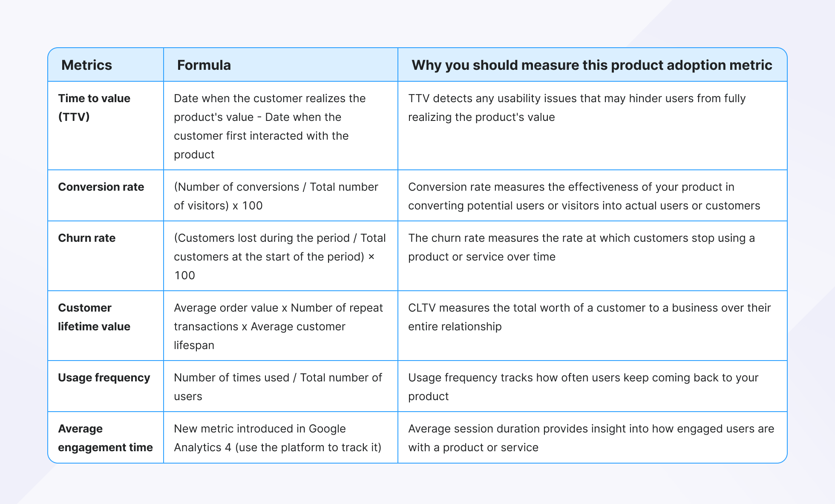
Task: Click the TTV usability issues explanation
Action: click(x=577, y=108)
